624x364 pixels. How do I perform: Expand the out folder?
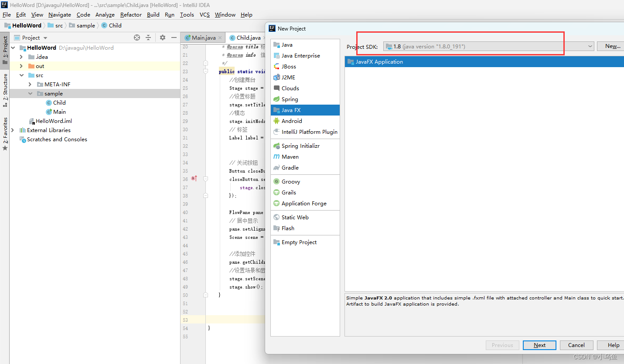click(x=21, y=66)
